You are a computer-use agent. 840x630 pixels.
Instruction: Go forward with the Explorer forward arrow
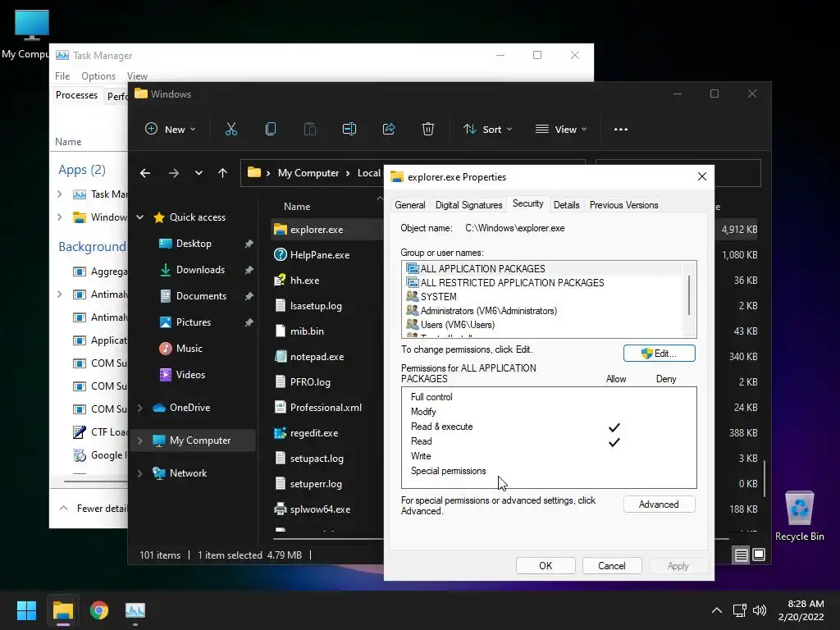pos(174,173)
